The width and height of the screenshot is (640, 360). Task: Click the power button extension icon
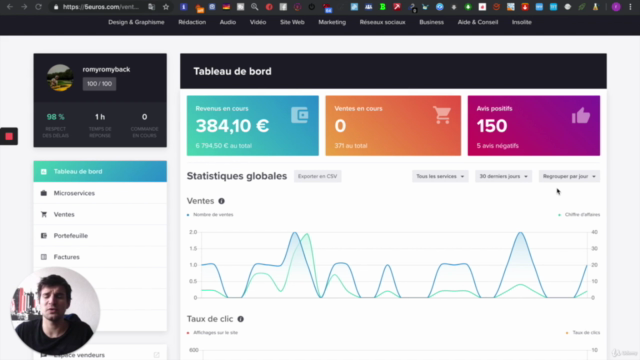click(x=312, y=7)
